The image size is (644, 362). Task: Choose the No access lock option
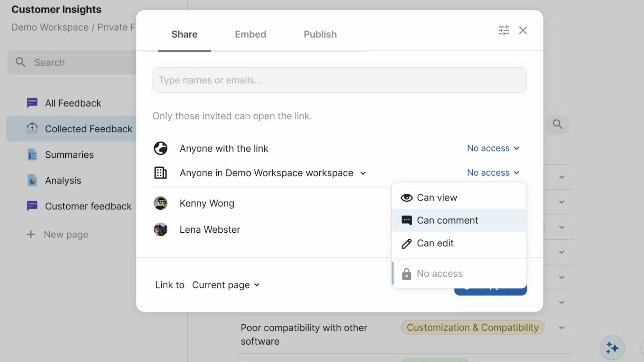[x=439, y=274]
